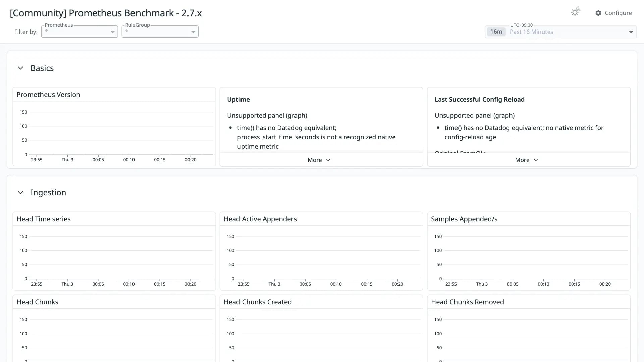Toggle the light/dark theme sun-moon icon

click(576, 12)
